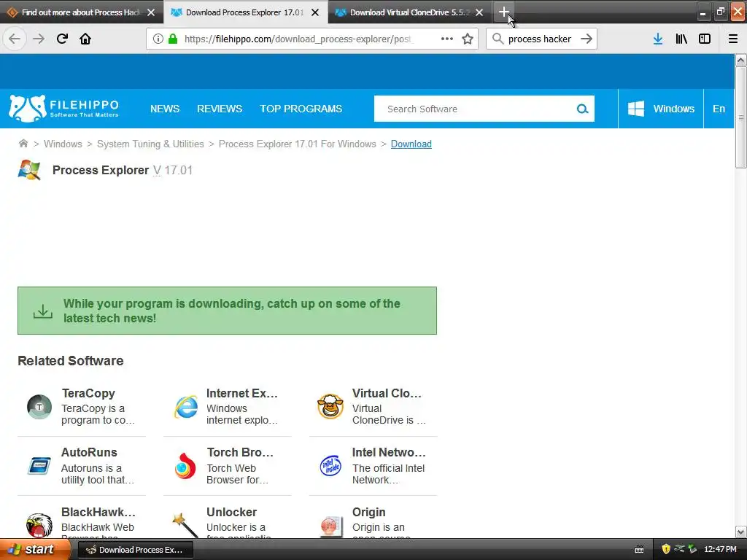Open the Windows platform selector
This screenshot has width=747, height=560.
coord(661,109)
